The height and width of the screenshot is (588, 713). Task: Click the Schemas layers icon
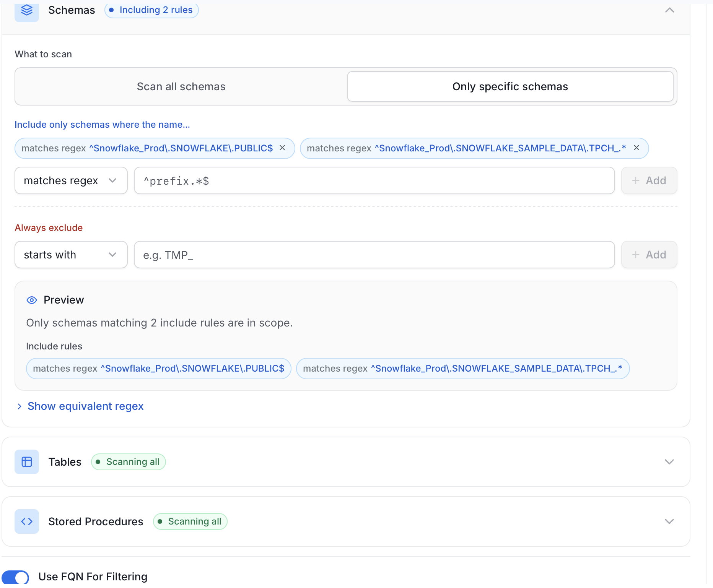click(x=27, y=10)
